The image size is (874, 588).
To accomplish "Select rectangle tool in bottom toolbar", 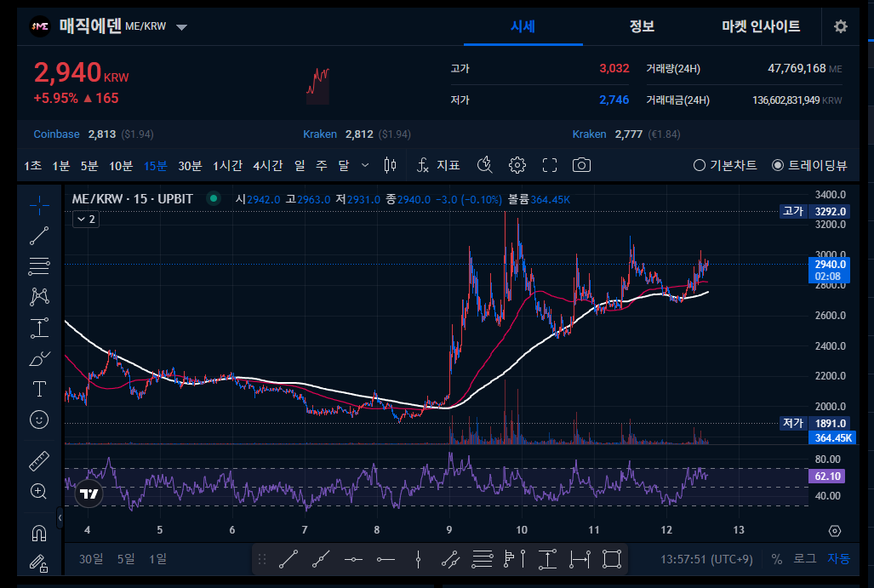I will point(612,559).
